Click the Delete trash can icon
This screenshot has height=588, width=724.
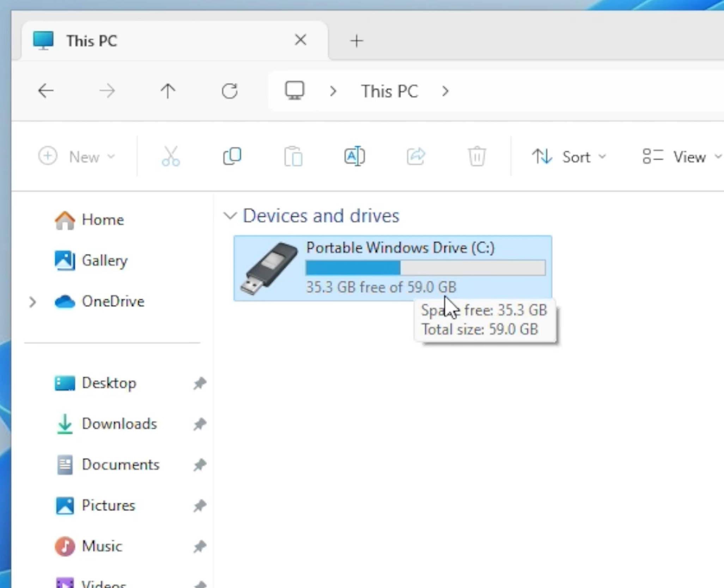click(x=477, y=156)
